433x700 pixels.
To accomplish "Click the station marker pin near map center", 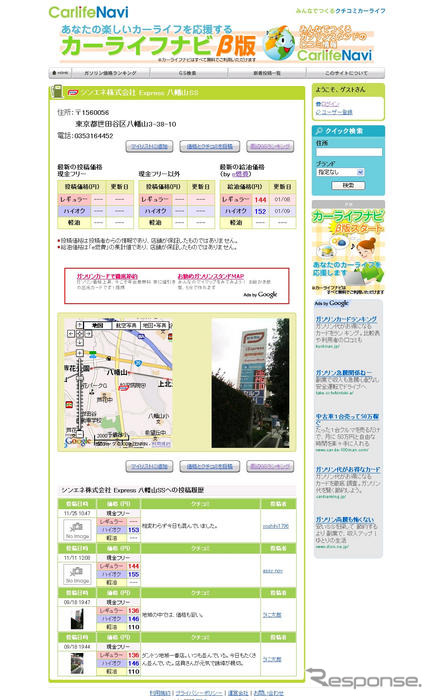I will [124, 388].
